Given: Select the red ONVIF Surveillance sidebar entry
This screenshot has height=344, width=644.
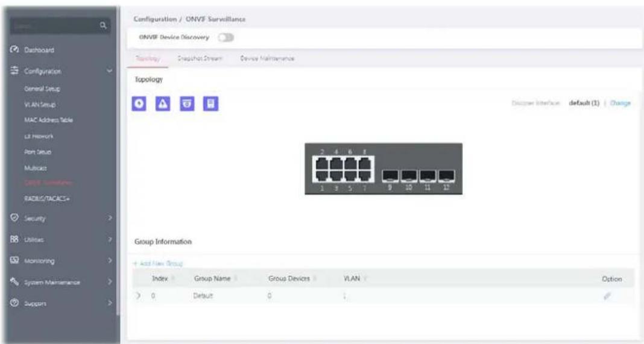Looking at the screenshot, I should click(48, 183).
